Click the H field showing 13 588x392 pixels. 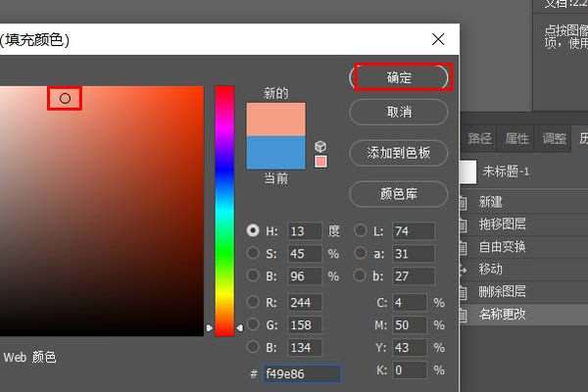point(305,231)
